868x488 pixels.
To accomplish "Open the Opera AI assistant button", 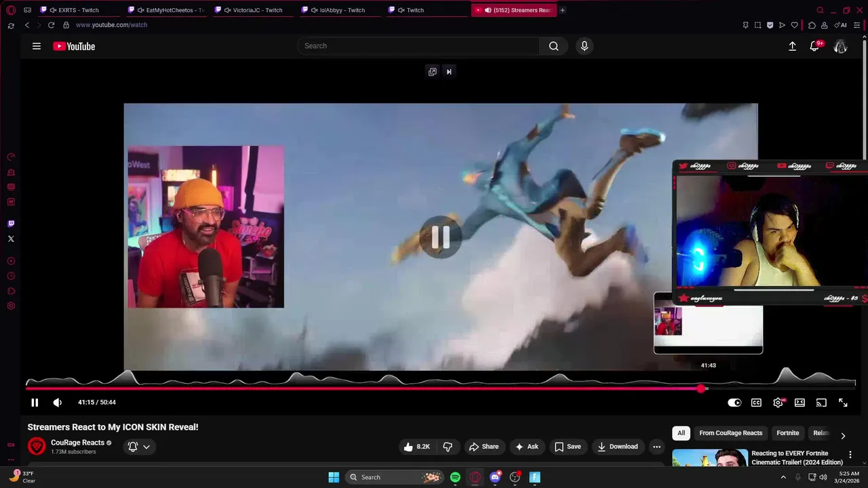I will click(841, 25).
